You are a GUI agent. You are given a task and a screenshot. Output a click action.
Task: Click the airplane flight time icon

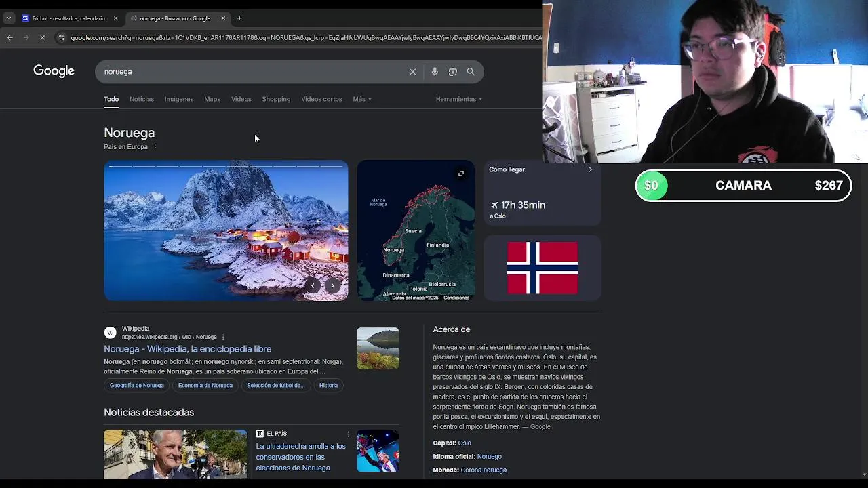click(494, 205)
